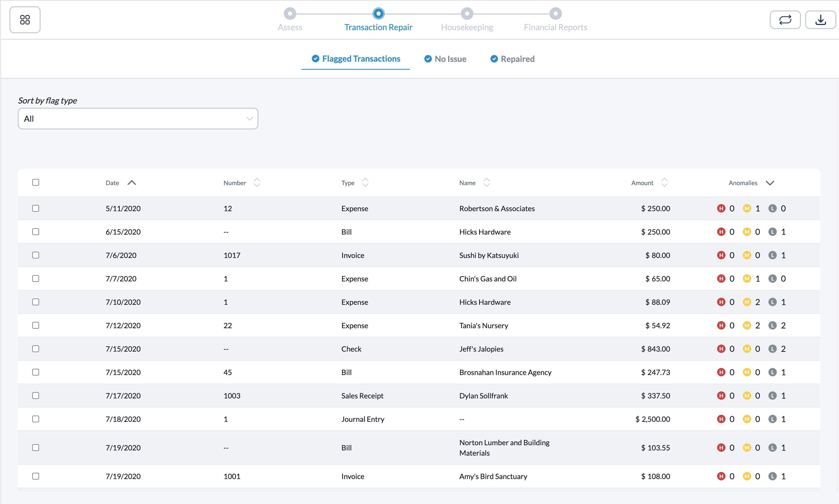This screenshot has height=504, width=839.
Task: Click red H badge for Robertson & Associates
Action: coord(721,209)
